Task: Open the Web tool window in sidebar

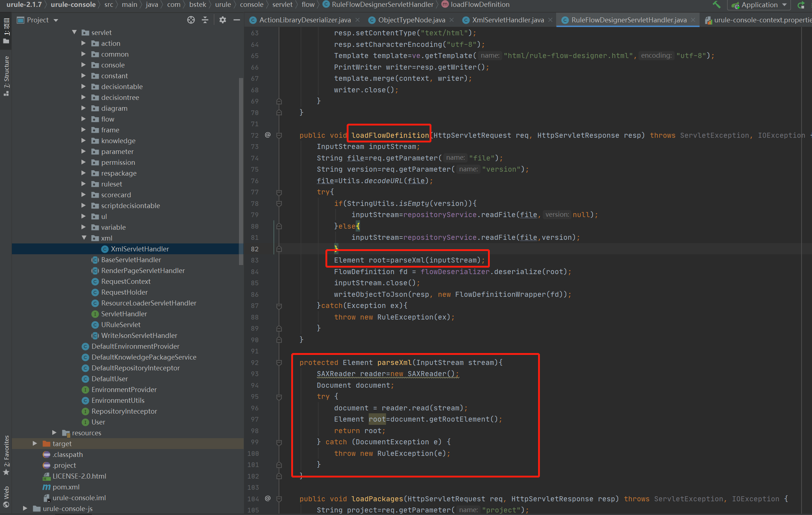Action: coord(6,494)
